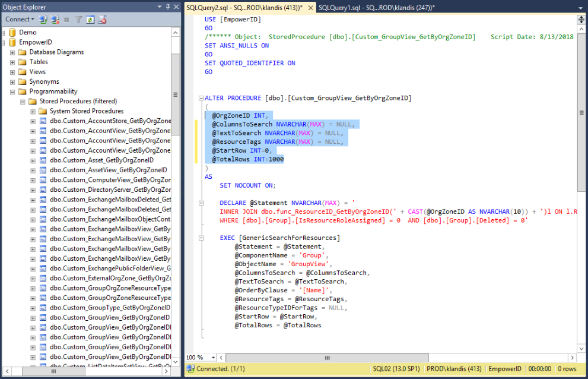The image size is (588, 379).
Task: Click the horizontal scrollbar thumb in query editor
Action: (x=327, y=358)
